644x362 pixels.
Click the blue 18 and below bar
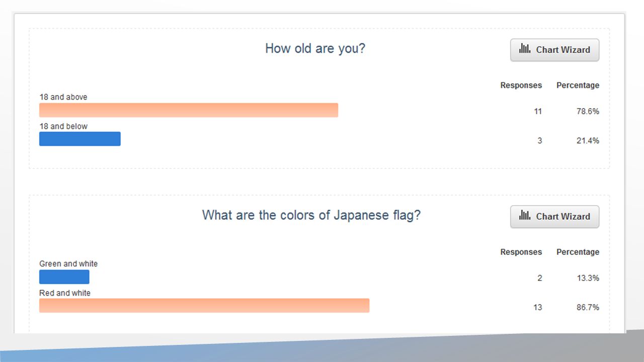click(x=80, y=139)
